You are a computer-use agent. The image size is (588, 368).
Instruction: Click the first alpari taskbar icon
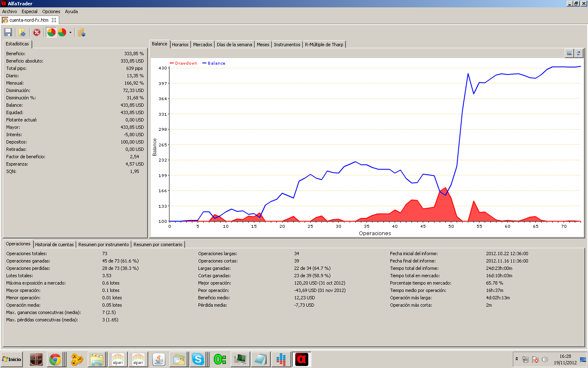coord(118,359)
